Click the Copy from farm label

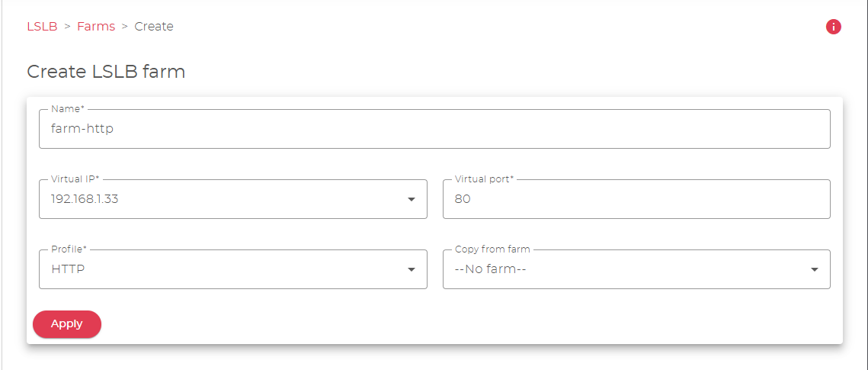tap(492, 249)
